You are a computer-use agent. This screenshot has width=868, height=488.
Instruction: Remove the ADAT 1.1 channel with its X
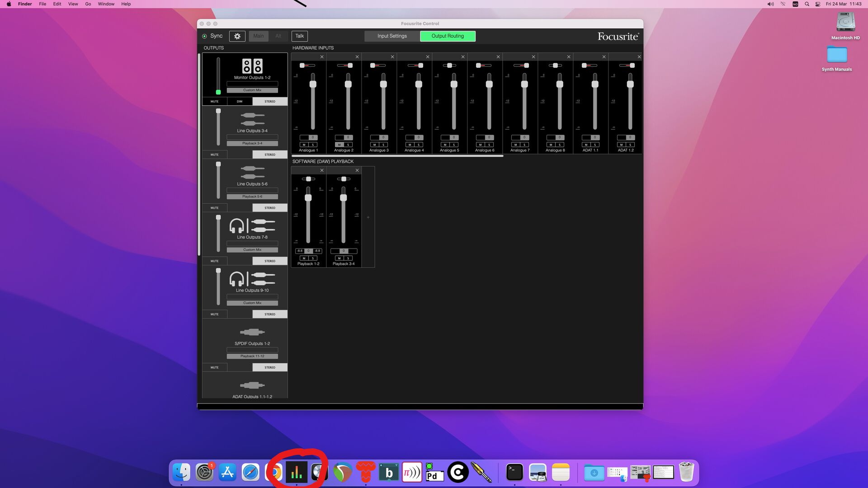(x=604, y=57)
